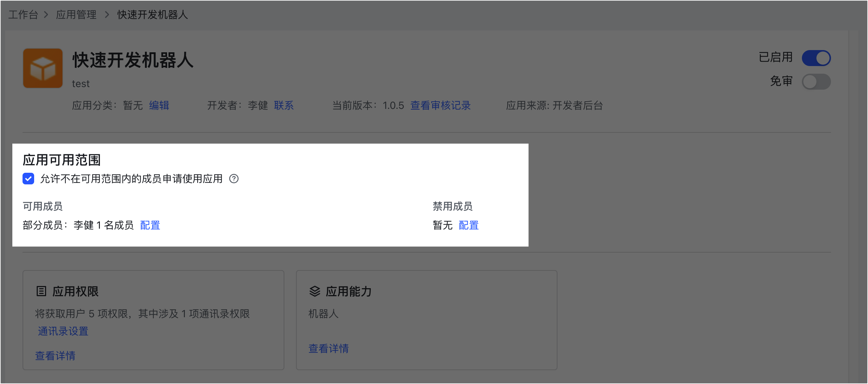Turn on the 免审 toggle
Viewport: 868px width, 384px height.
click(816, 82)
